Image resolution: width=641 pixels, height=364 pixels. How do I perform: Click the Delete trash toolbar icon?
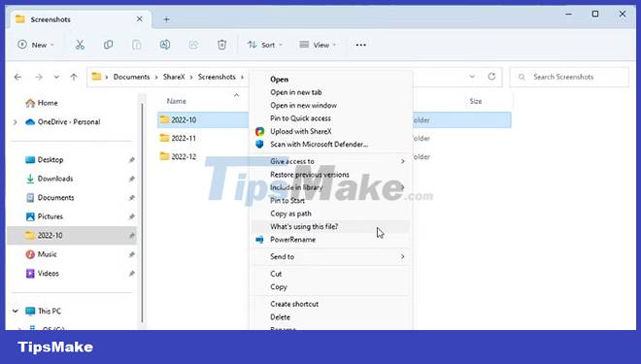pos(222,45)
